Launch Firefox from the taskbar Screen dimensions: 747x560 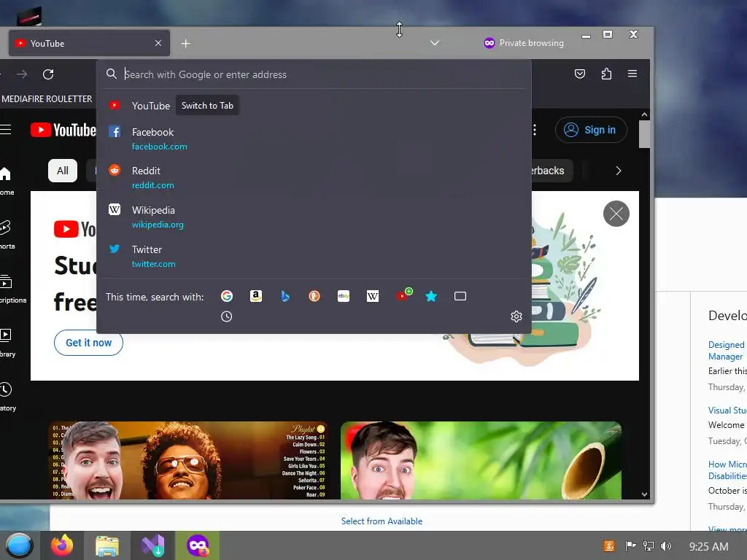click(x=62, y=545)
